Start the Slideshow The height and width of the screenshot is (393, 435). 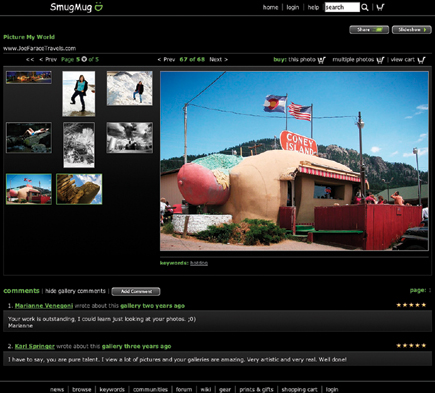click(412, 30)
